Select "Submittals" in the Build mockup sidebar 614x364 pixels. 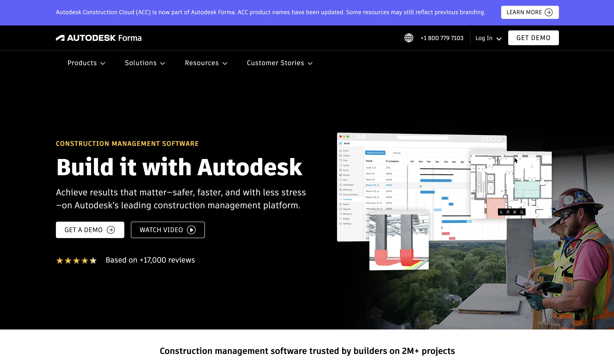(348, 185)
